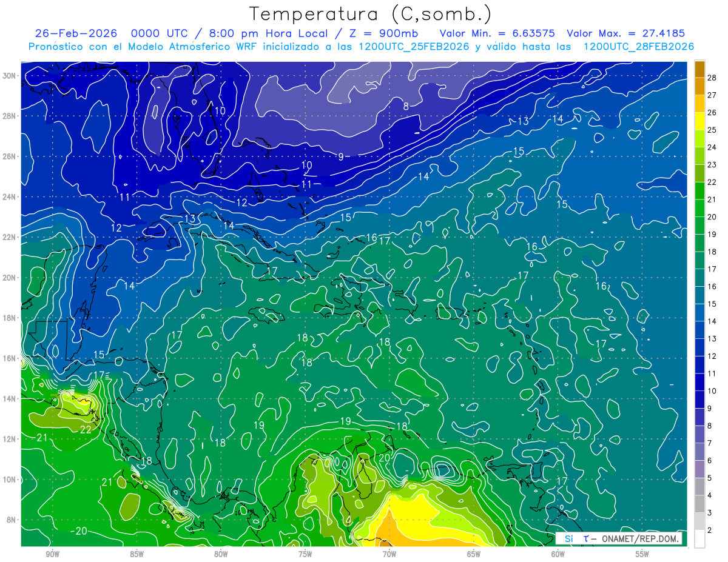The width and height of the screenshot is (728, 562).
Task: Select the green legend swatch between 20 and 21
Action: (x=699, y=208)
